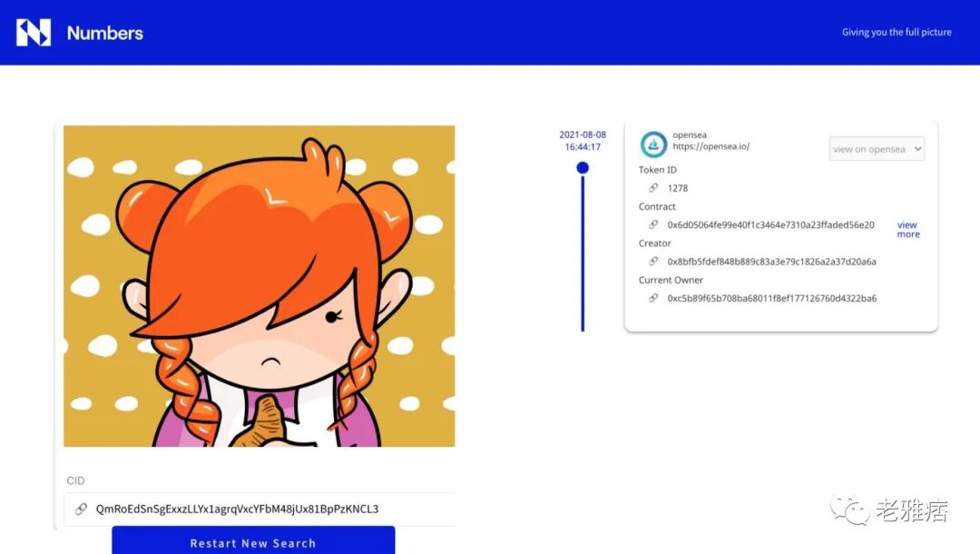Click the 'CID' label above the hash field
This screenshot has height=554, width=980.
point(75,480)
